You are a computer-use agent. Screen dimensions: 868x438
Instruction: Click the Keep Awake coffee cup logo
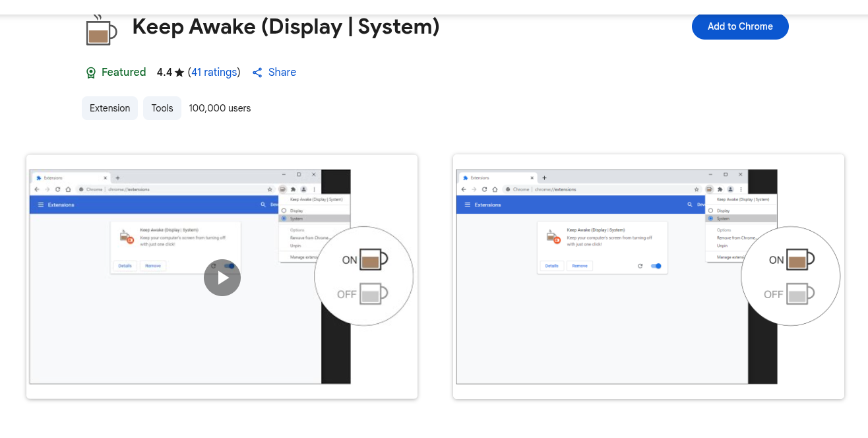coord(101,30)
